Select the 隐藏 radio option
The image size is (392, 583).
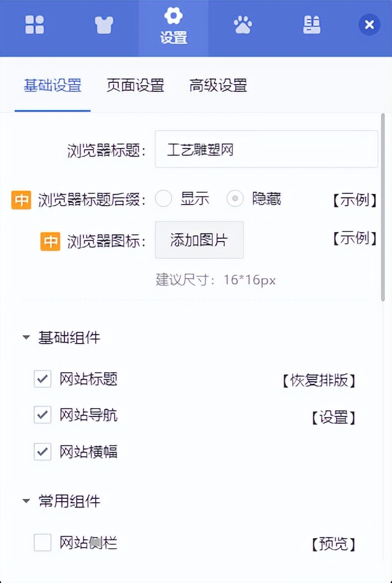click(235, 200)
